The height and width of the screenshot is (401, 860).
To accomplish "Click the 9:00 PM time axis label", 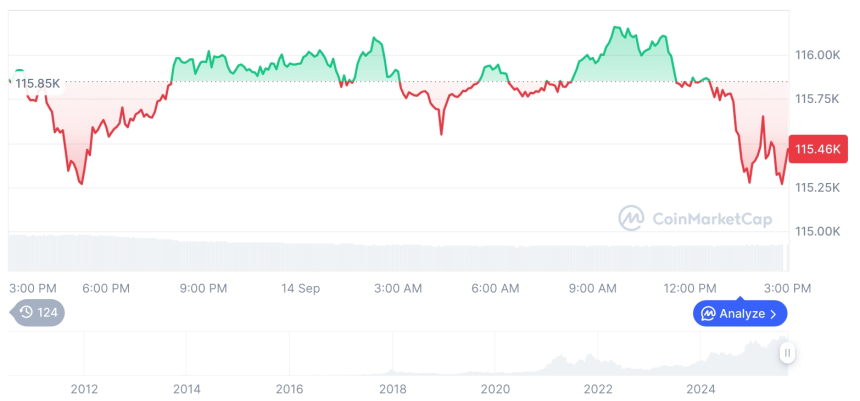I will pyautogui.click(x=203, y=288).
